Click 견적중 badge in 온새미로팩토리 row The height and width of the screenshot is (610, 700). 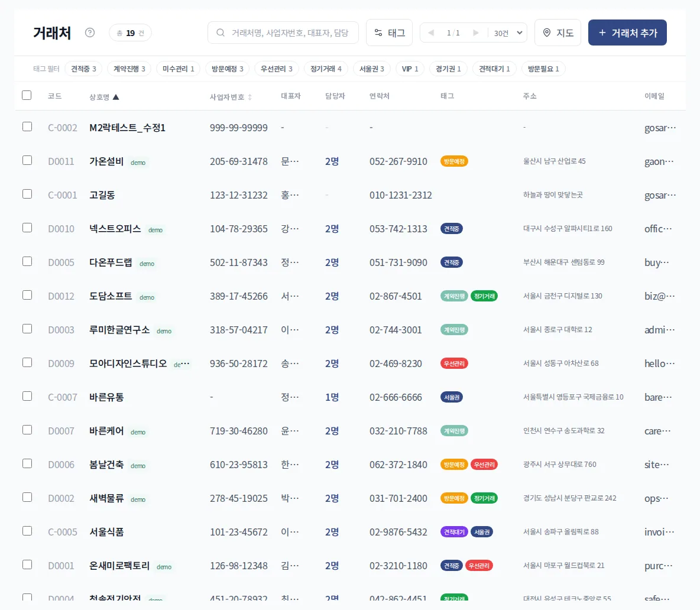[451, 566]
